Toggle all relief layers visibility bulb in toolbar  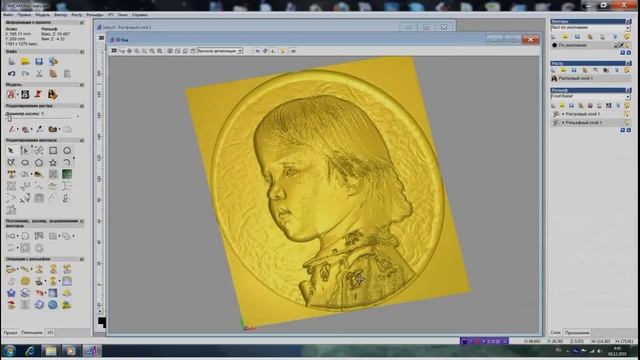627,106
